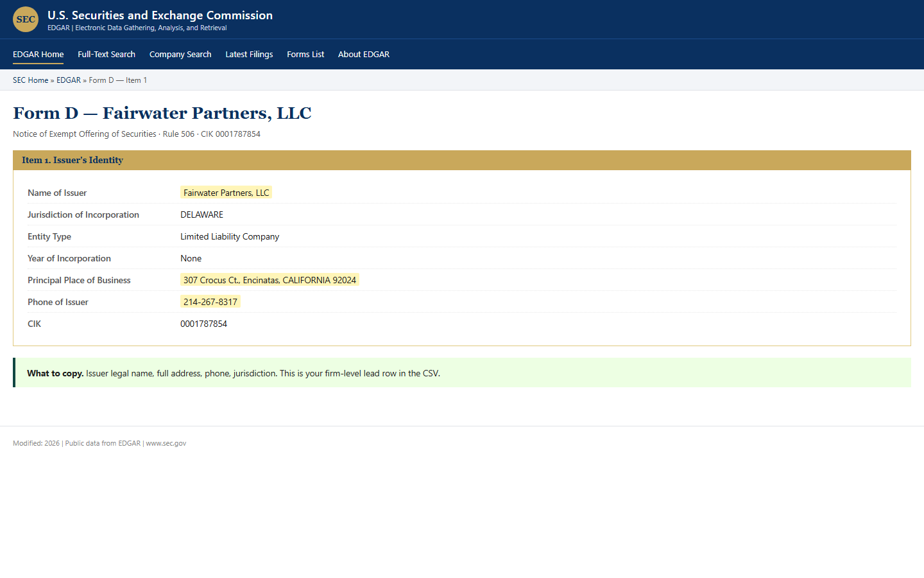Select the Form D — Fairwater Partners, LLC heading
924x578 pixels.
162,113
